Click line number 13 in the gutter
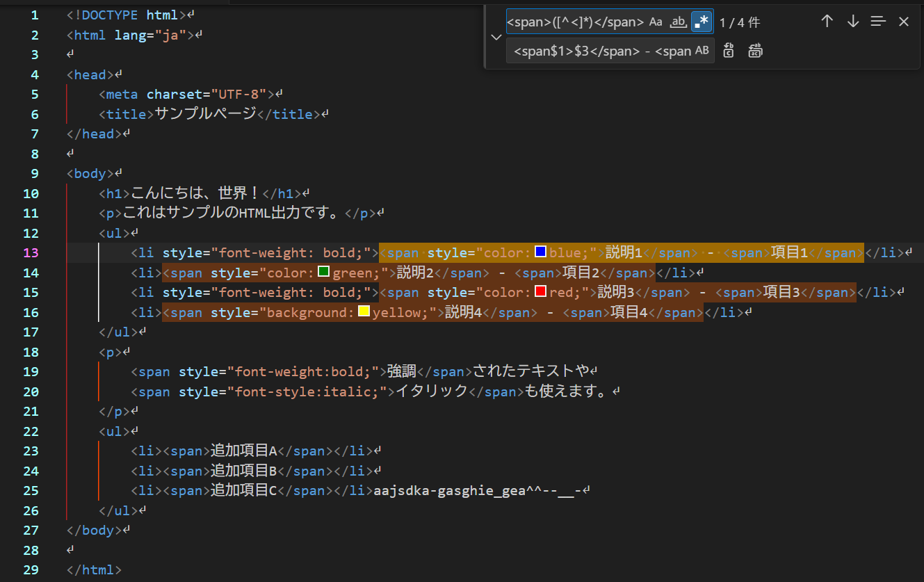This screenshot has width=924, height=582. pos(31,252)
